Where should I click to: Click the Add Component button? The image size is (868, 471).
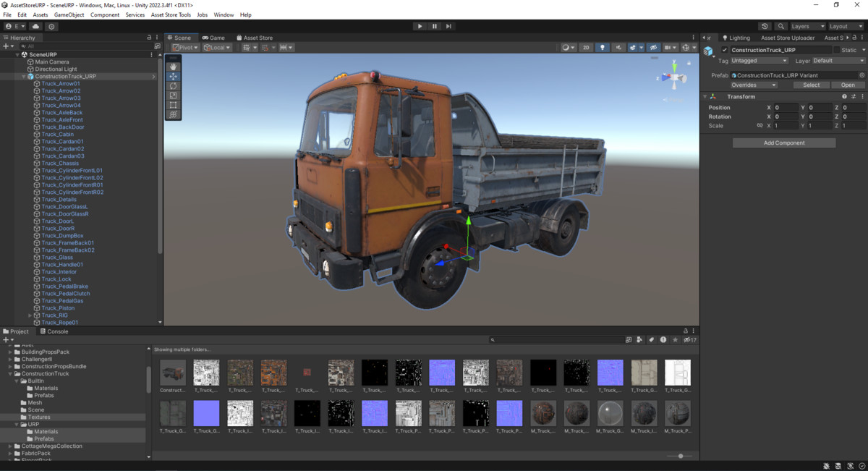783,142
